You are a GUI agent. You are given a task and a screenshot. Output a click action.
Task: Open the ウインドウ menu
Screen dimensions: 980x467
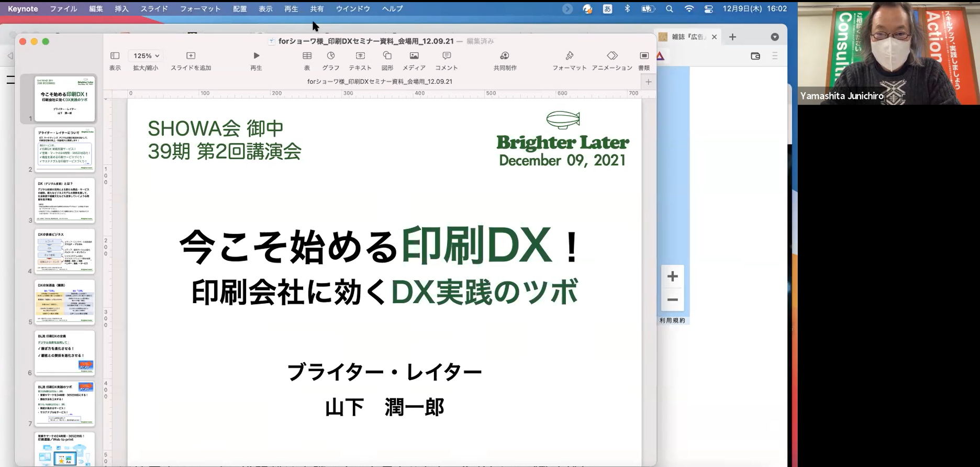353,9
